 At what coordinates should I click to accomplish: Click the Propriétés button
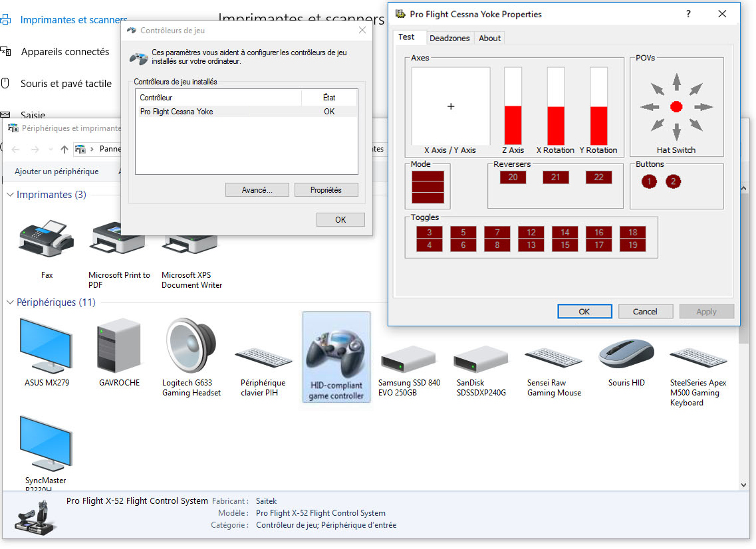[326, 190]
